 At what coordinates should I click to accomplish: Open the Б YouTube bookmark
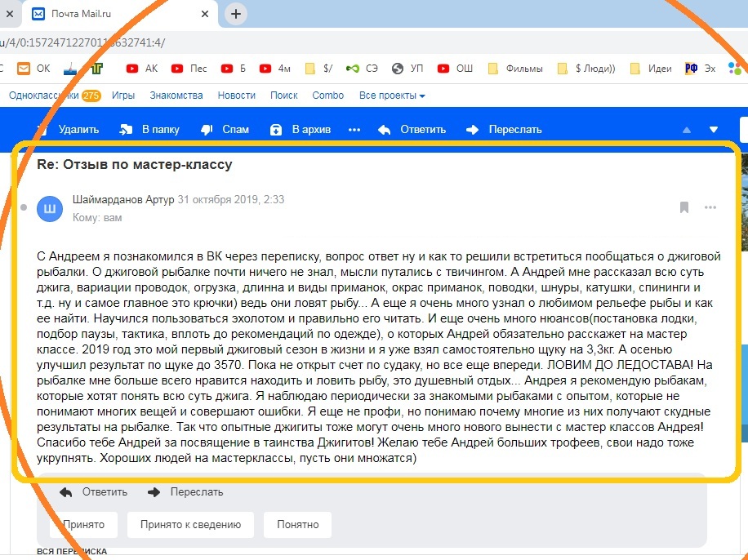coord(234,69)
